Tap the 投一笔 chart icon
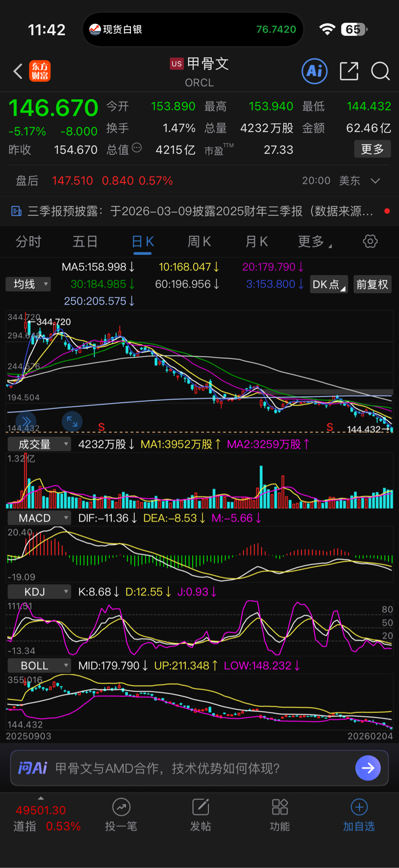 121,807
